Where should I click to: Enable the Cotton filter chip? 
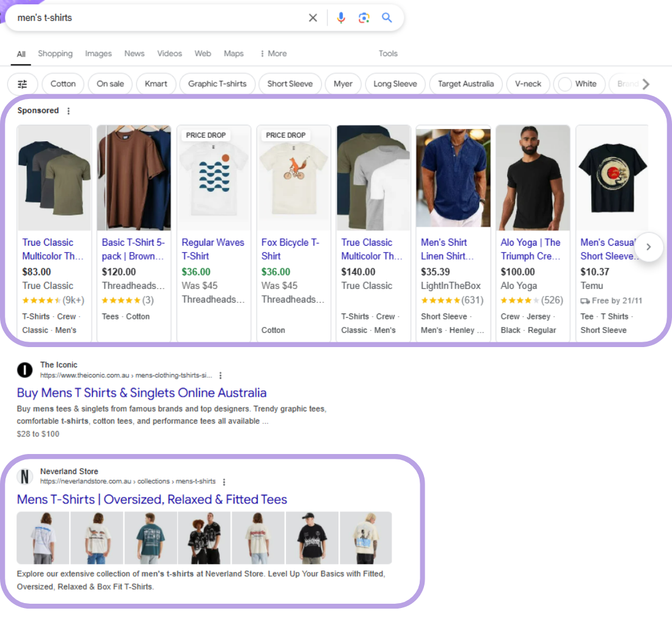[x=63, y=84]
